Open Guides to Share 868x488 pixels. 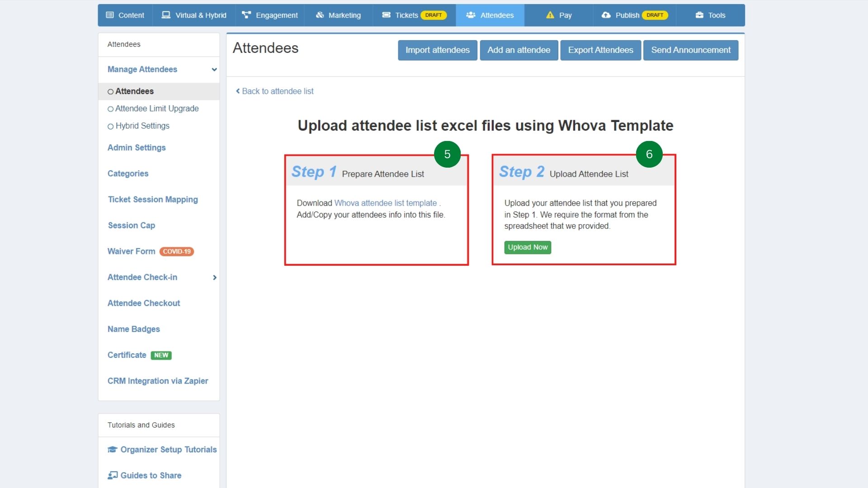(x=151, y=475)
